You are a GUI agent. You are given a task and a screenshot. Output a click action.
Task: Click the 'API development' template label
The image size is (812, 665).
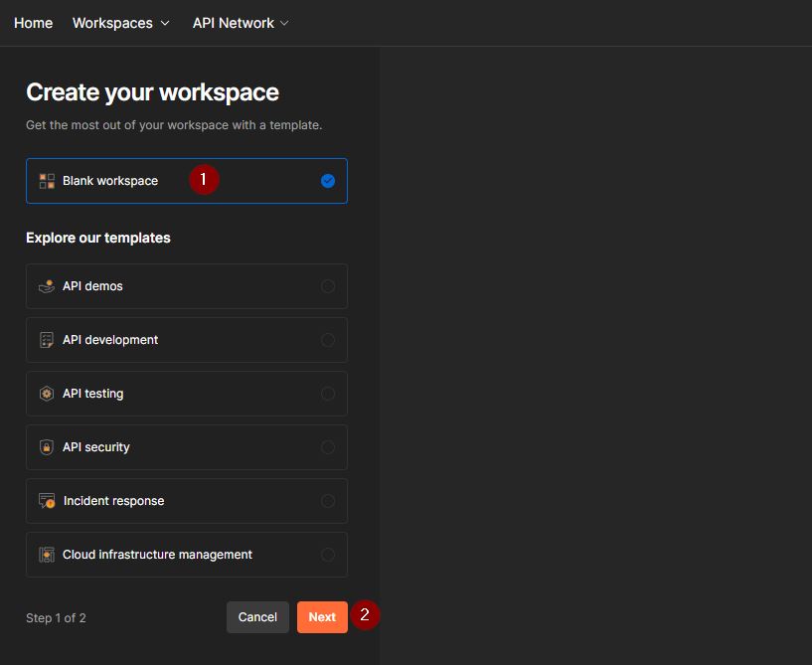point(110,340)
